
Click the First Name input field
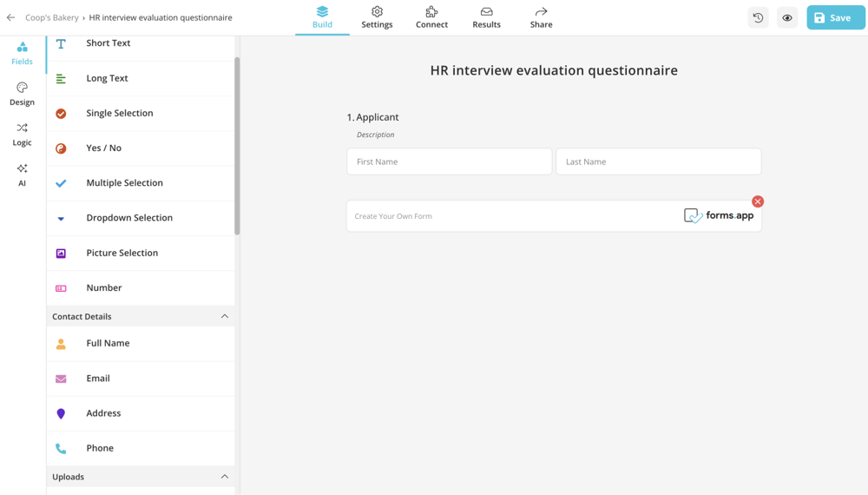coord(449,162)
